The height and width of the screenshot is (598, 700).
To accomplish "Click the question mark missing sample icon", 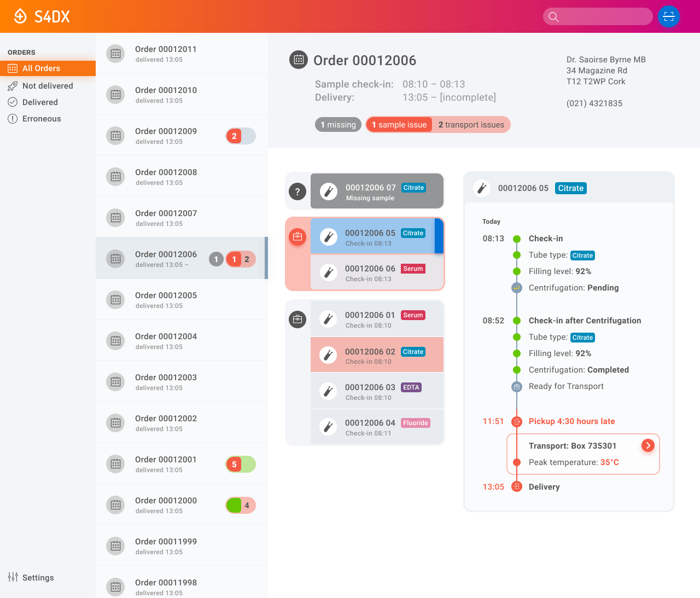I will 297,191.
